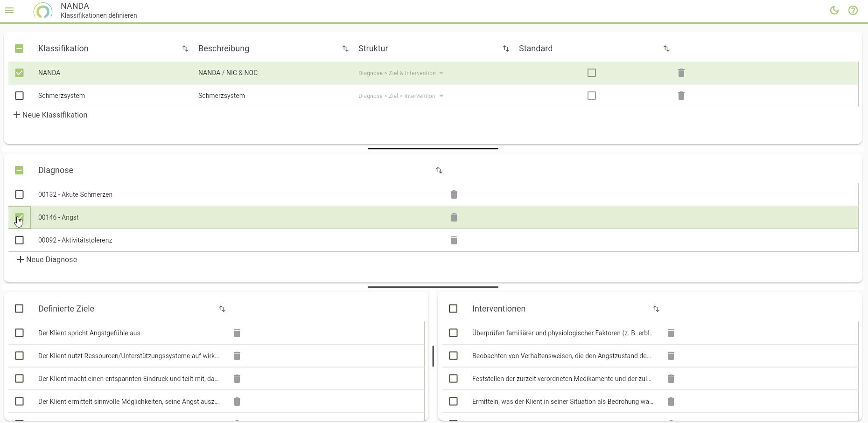Open the help question mark icon
The image size is (868, 423).
tap(853, 10)
